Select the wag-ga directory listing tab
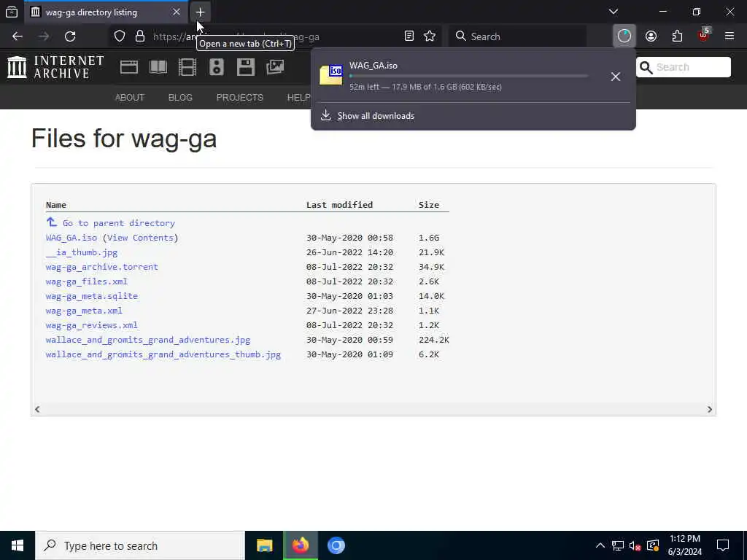 pos(105,12)
